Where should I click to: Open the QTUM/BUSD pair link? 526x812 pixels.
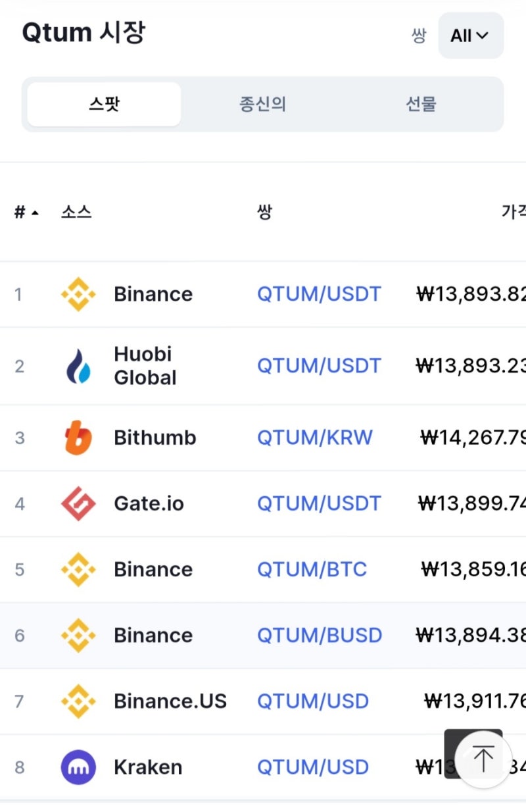coord(319,635)
